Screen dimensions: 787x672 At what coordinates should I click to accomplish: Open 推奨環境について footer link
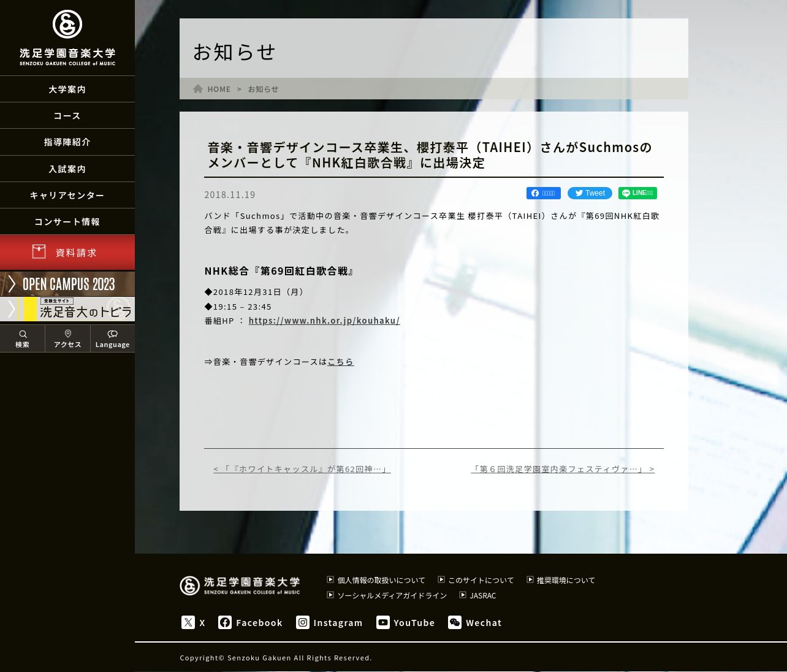tap(566, 580)
